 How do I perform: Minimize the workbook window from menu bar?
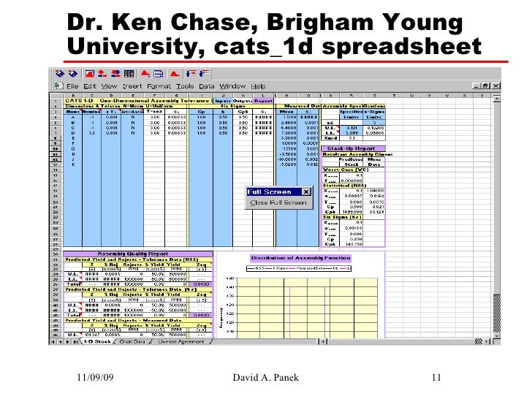[476, 85]
